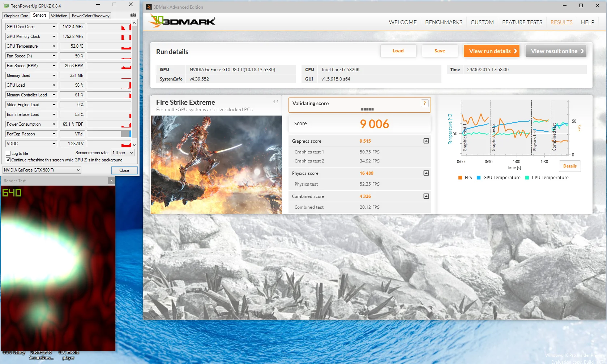Open the NVIDIA GeForce GTX 980 Ti selector
This screenshot has width=607, height=364.
tap(42, 170)
